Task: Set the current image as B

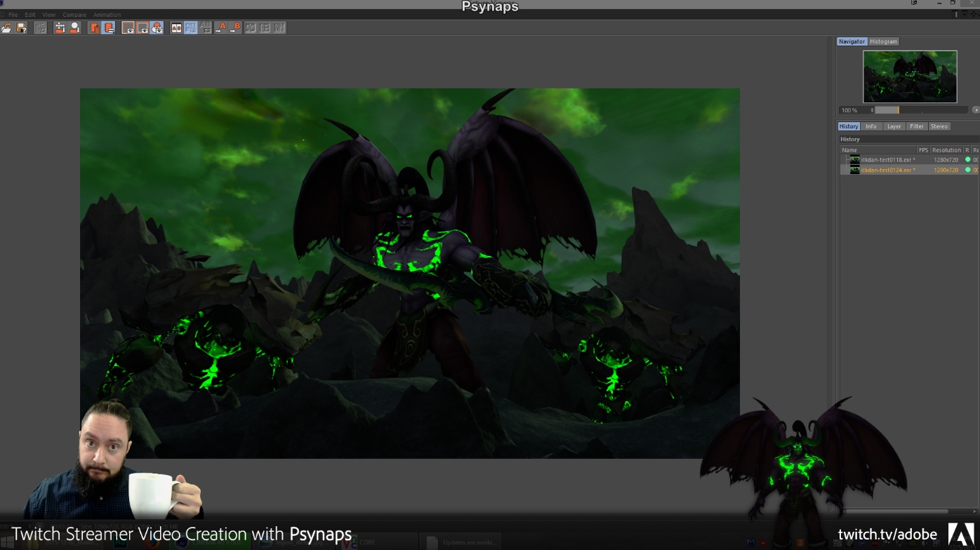Action: click(x=235, y=28)
